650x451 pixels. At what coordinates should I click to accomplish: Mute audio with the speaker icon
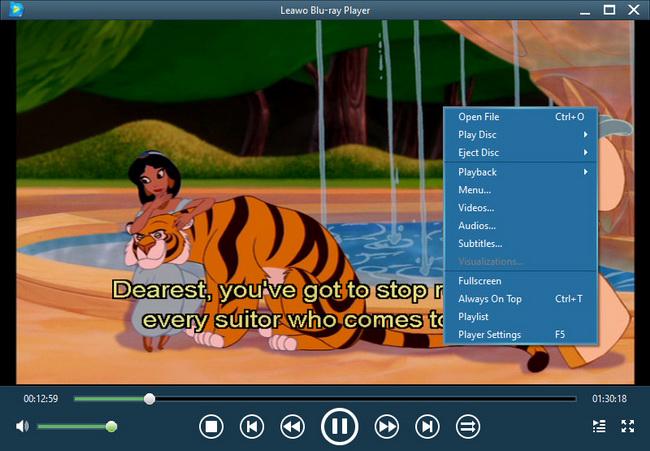[x=22, y=426]
